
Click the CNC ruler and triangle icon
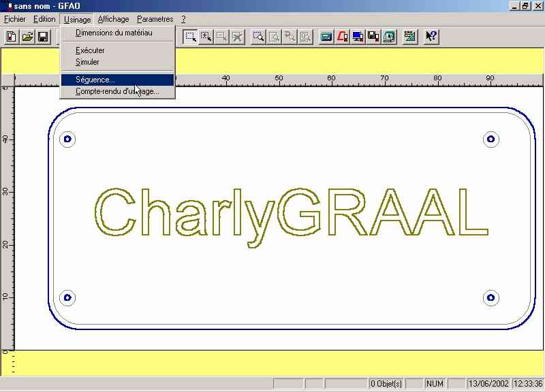point(410,37)
